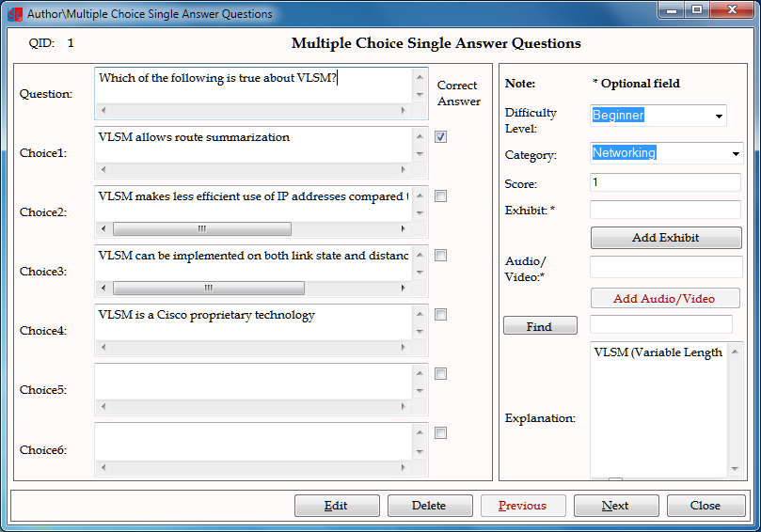Click Explanation scroll down arrow
Screen dimensions: 761x532
735,468
